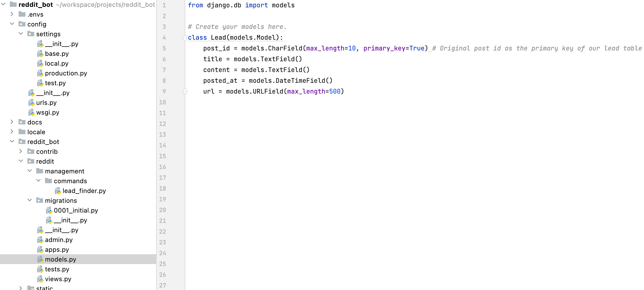This screenshot has width=644, height=290.
Task: Click the fold end marker on line 9
Action: (185, 92)
